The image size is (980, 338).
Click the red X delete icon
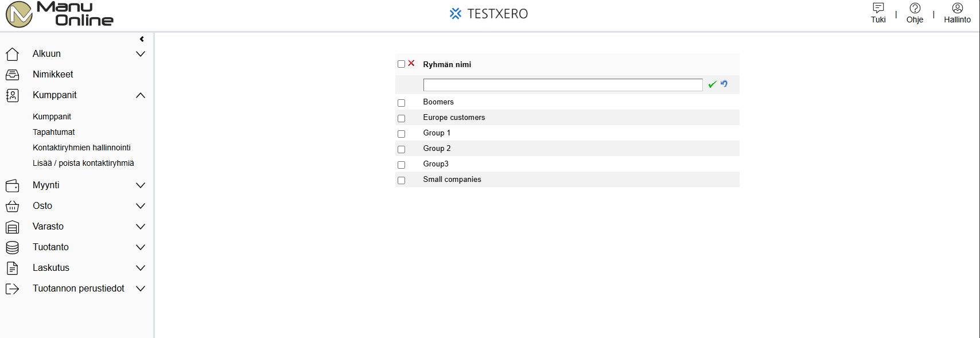point(411,63)
